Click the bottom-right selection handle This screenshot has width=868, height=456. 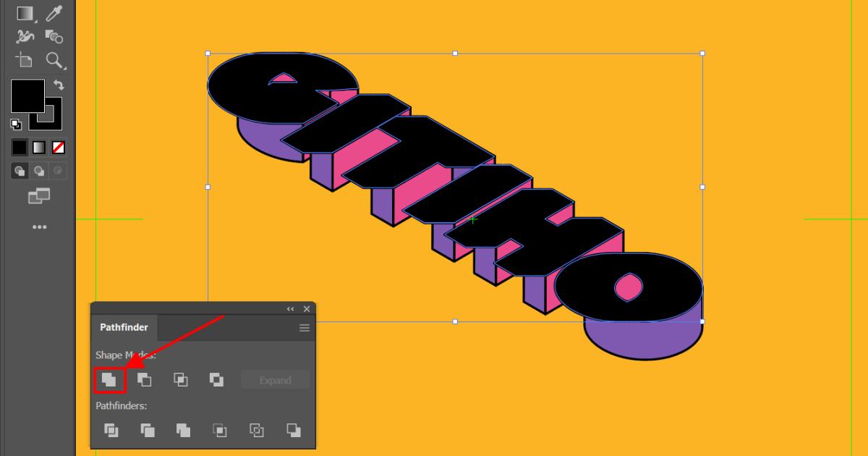click(x=702, y=321)
